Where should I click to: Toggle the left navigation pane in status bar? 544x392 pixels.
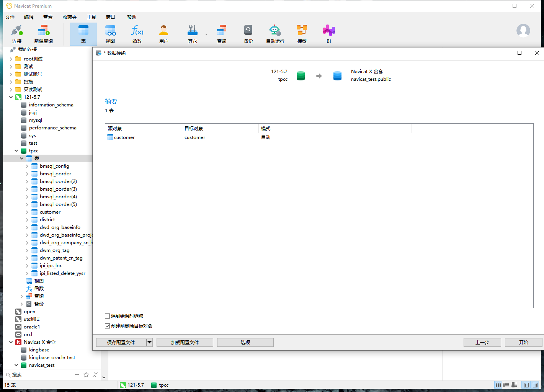[x=526, y=385]
